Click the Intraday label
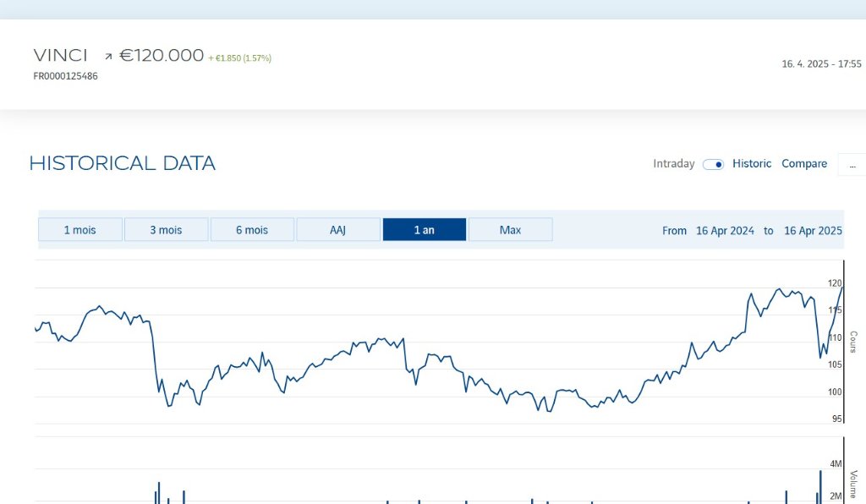 (x=674, y=163)
